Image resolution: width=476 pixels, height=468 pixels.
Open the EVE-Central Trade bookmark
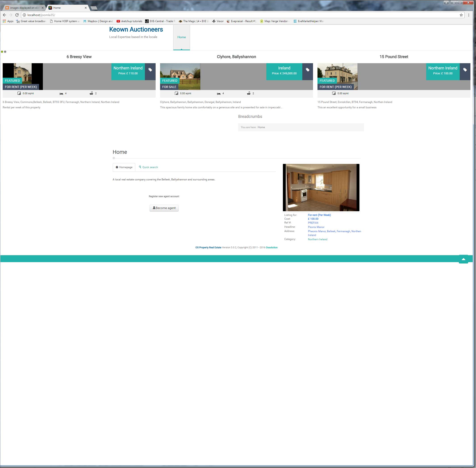(x=160, y=21)
